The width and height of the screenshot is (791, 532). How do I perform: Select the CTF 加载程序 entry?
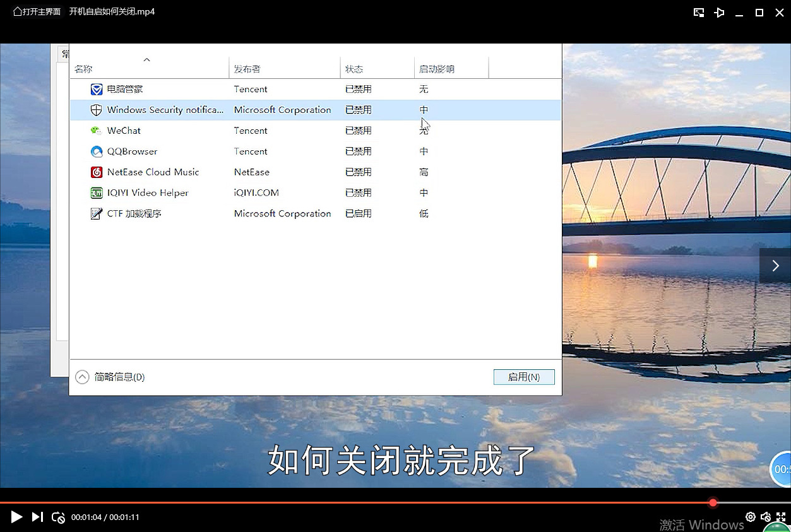(x=315, y=213)
